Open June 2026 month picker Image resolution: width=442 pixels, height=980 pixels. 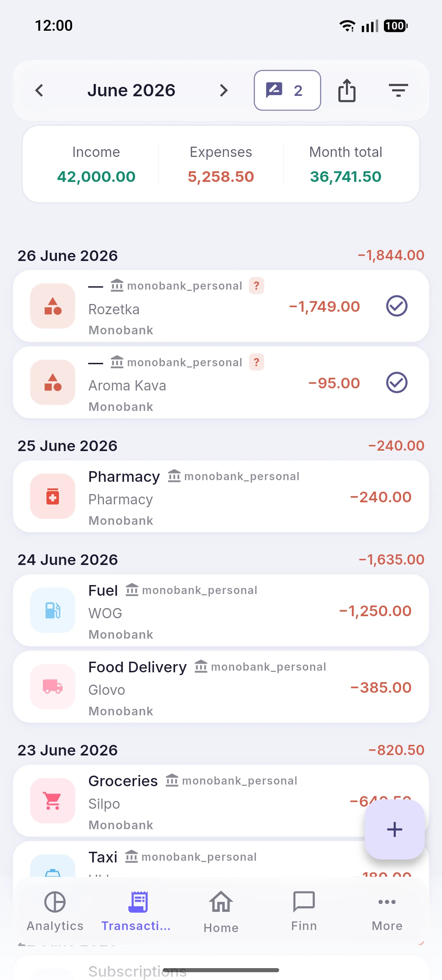point(131,90)
